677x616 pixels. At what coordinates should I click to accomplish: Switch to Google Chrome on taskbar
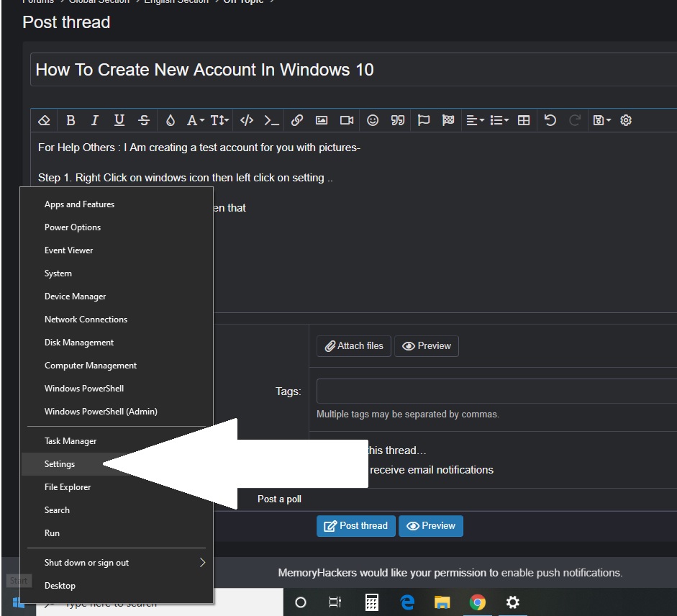(478, 602)
